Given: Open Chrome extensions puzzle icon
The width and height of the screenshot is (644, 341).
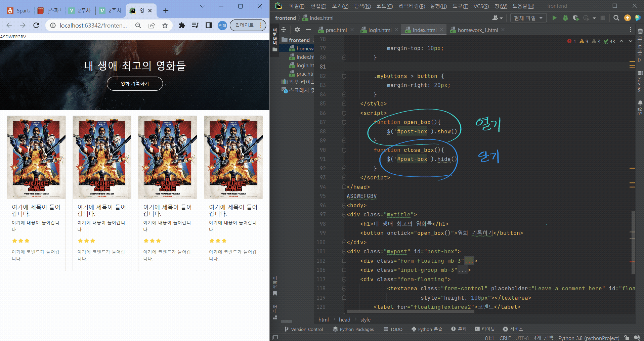Looking at the screenshot, I should pyautogui.click(x=182, y=25).
